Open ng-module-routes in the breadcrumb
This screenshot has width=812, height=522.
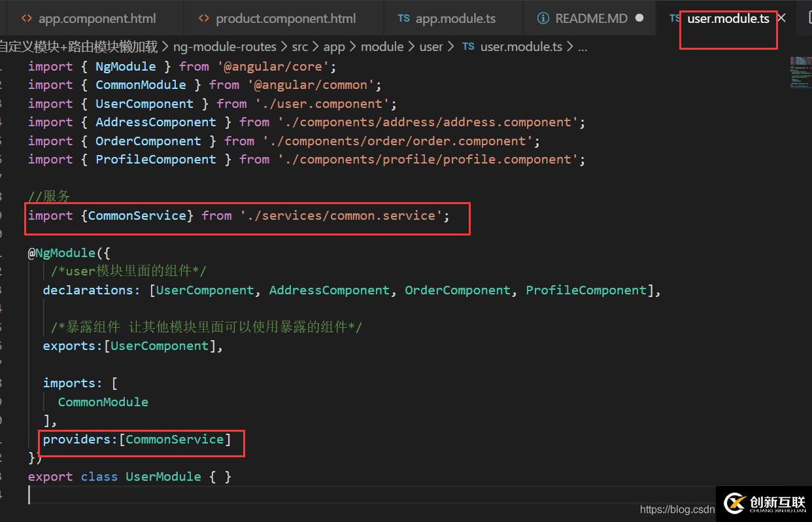click(225, 46)
